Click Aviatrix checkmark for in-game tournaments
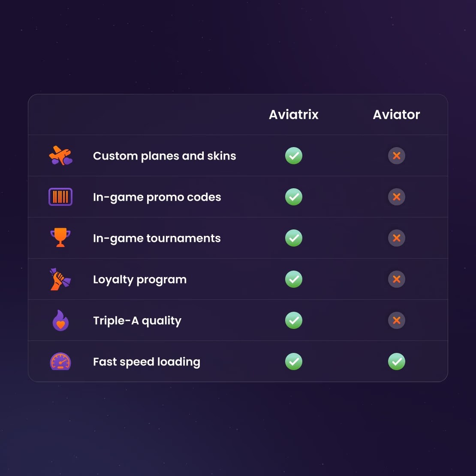Image resolution: width=476 pixels, height=476 pixels. [x=294, y=238]
